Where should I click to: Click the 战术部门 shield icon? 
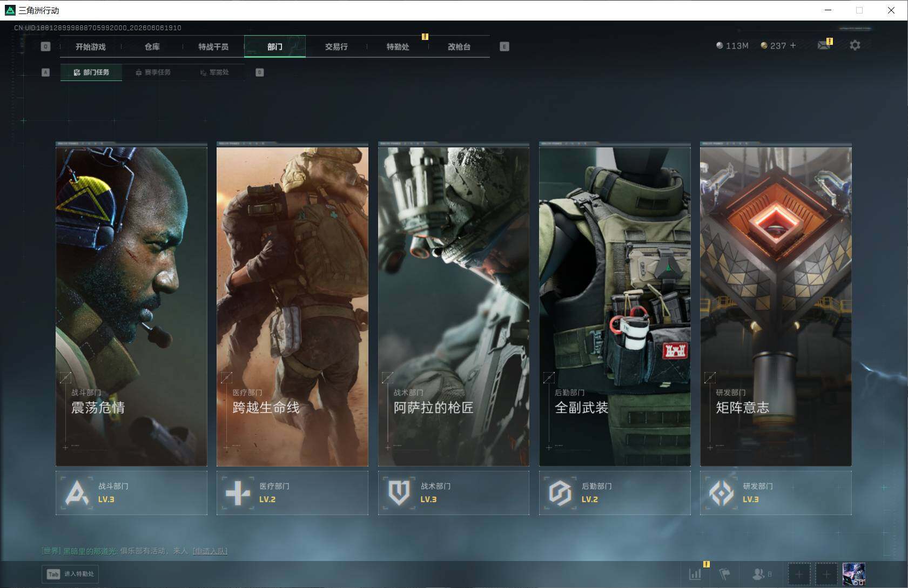399,492
